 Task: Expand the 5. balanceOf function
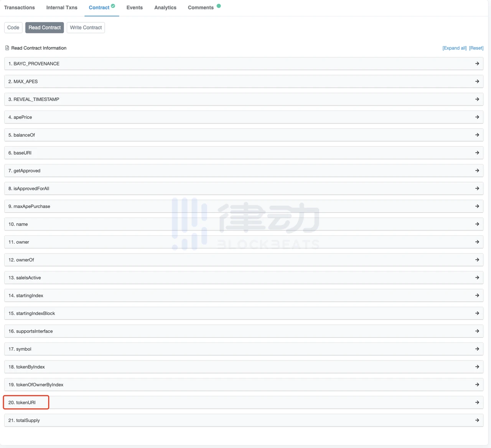(x=244, y=135)
